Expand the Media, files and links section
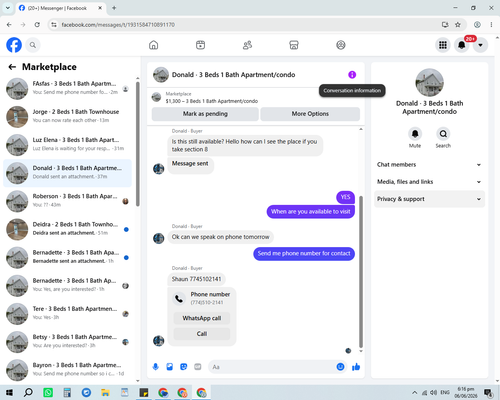 pyautogui.click(x=429, y=182)
